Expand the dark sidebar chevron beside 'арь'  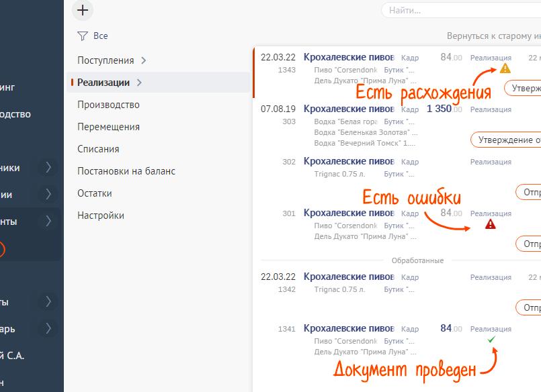(x=48, y=329)
